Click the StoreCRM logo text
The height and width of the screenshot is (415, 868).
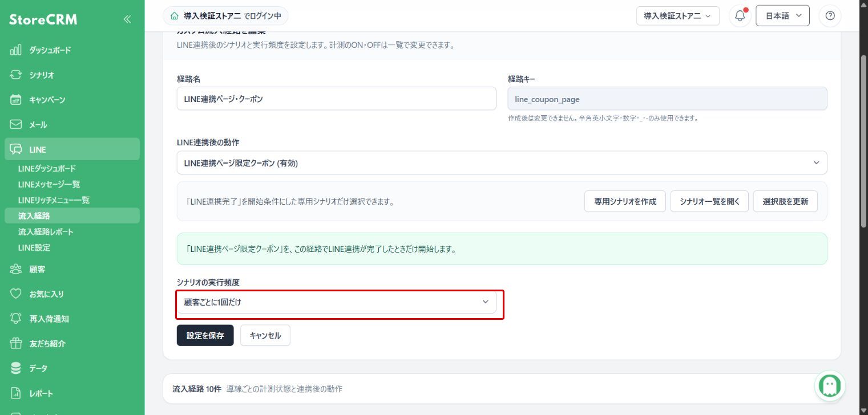coord(43,20)
